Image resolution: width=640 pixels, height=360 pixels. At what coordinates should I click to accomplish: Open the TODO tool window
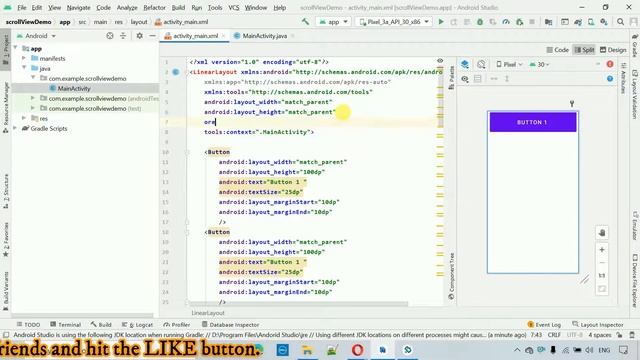[29, 324]
